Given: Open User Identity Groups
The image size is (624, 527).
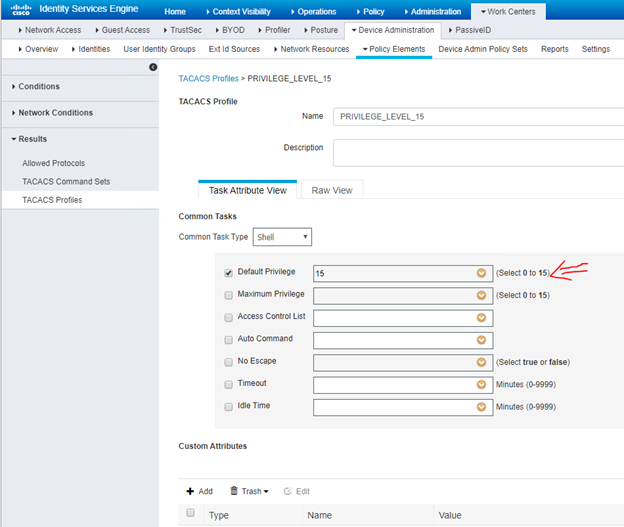Looking at the screenshot, I should 159,49.
